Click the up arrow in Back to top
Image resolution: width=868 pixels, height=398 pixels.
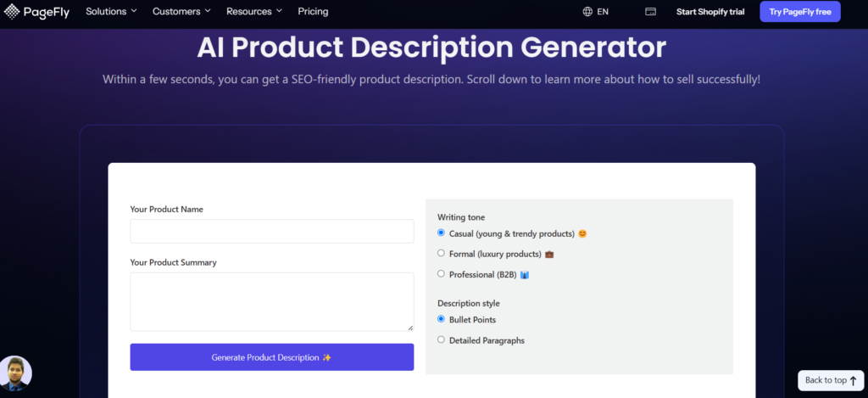coord(853,381)
